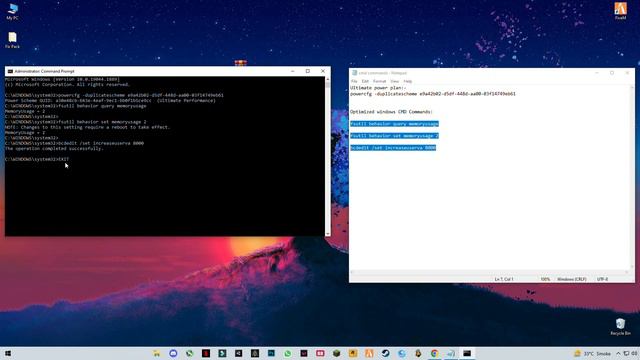The width and height of the screenshot is (640, 360).
Task: Open File Explorer from the taskbar
Action: [x=157, y=353]
